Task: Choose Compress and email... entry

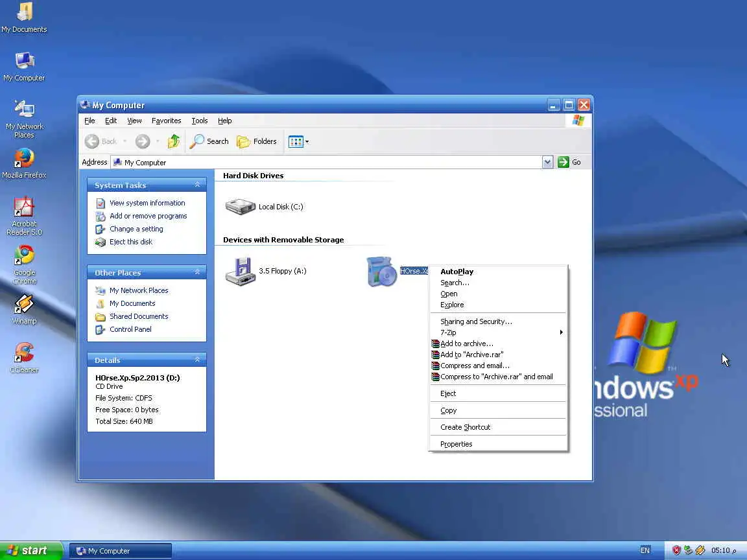Action: click(498, 366)
